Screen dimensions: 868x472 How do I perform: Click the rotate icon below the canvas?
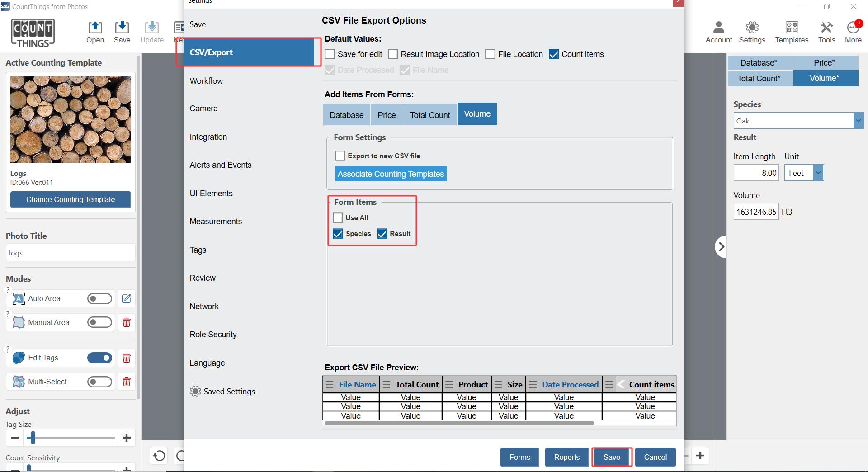click(x=159, y=456)
